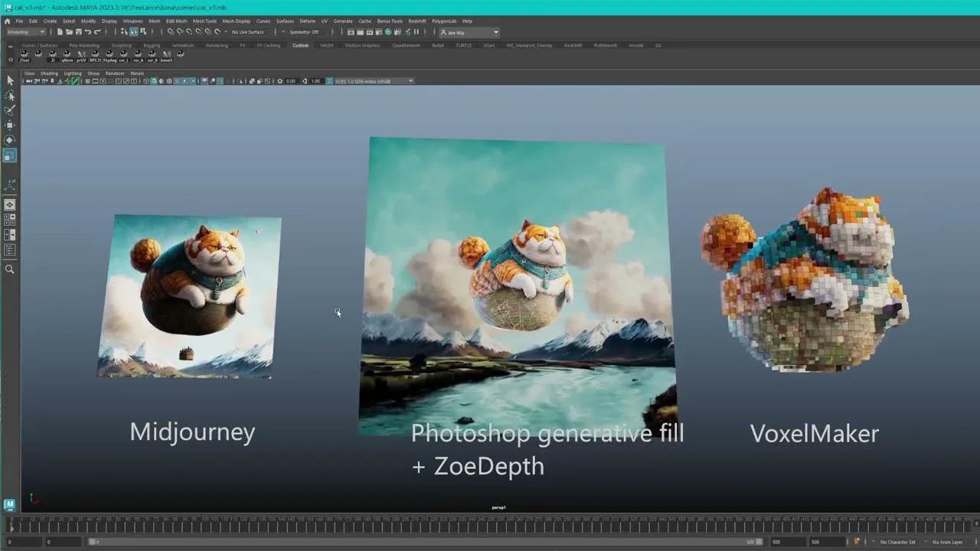Click the No Live Surface button

pyautogui.click(x=247, y=32)
